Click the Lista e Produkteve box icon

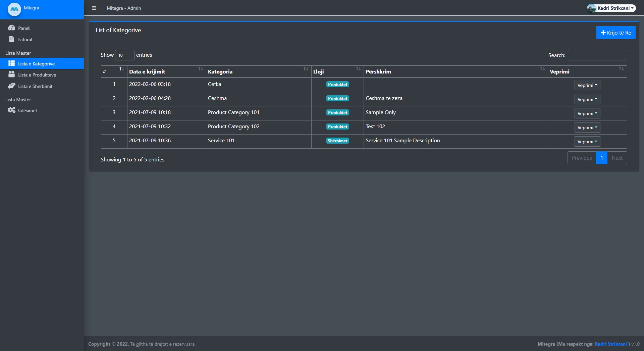[11, 74]
